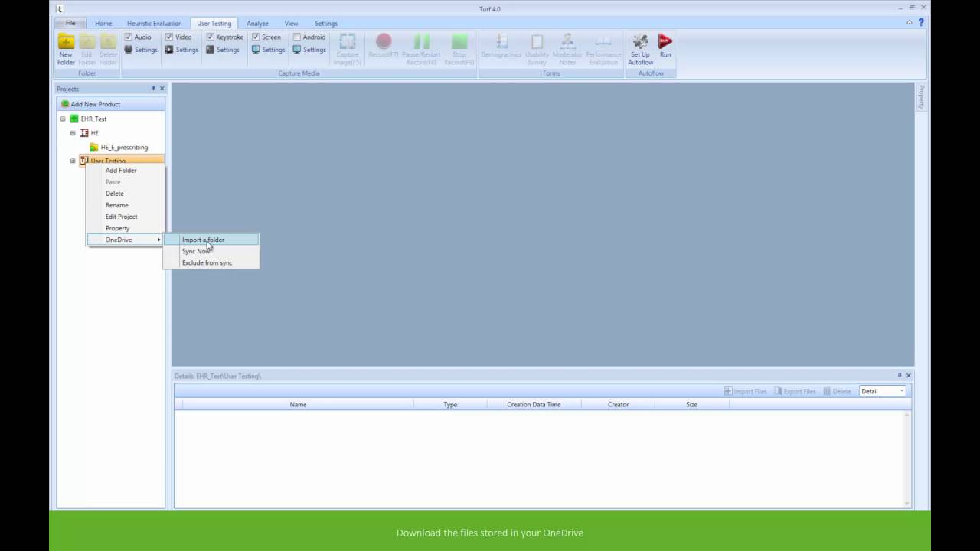Click Import Files in Details toolbar
This screenshot has height=551, width=980.
(745, 391)
